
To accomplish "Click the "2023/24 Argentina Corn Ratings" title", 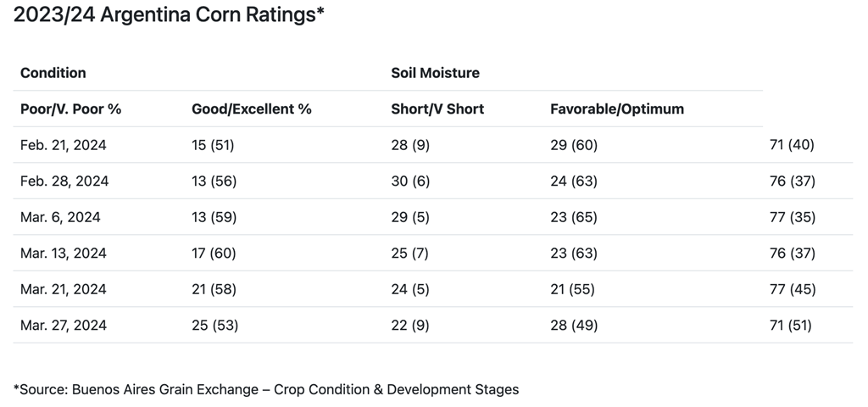I will coord(170,15).
